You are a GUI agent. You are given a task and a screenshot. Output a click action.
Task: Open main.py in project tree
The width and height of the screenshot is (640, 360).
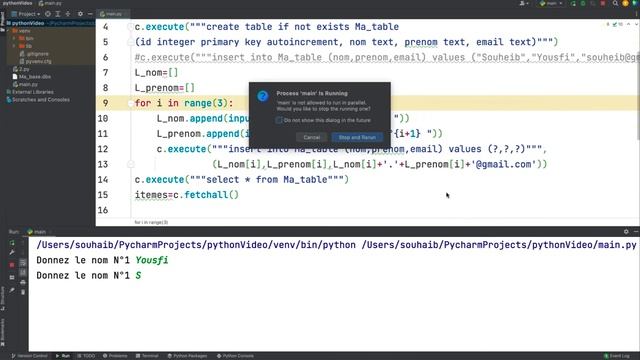(x=25, y=84)
